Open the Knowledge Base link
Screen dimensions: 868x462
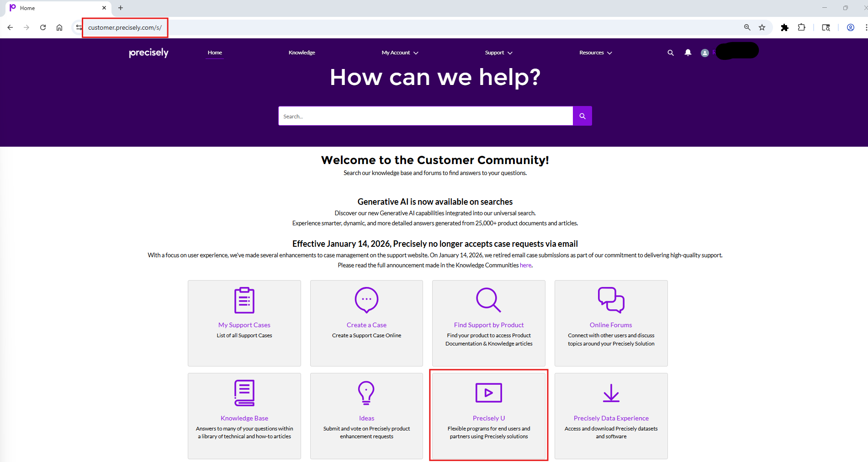pos(244,418)
